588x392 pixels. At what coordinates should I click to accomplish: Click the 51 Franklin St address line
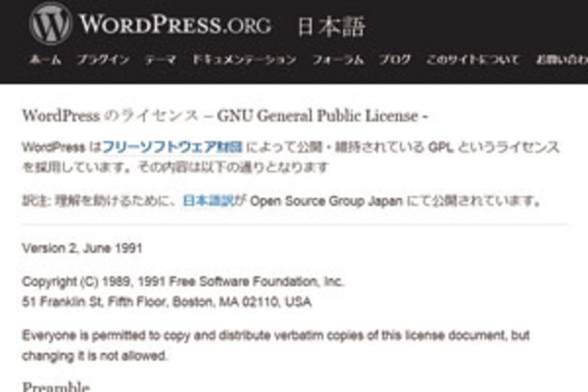[167, 302]
